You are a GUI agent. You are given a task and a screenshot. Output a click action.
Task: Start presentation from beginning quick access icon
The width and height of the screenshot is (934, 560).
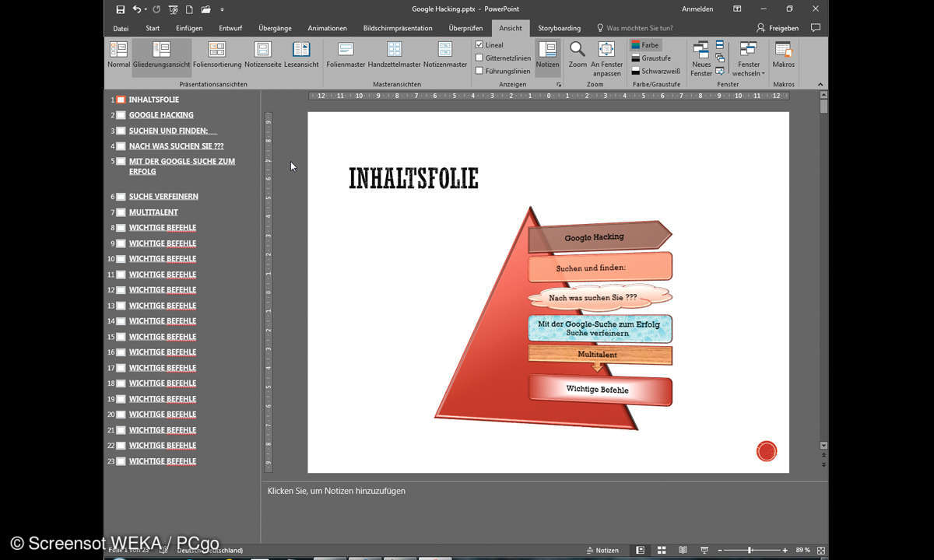[x=172, y=9]
